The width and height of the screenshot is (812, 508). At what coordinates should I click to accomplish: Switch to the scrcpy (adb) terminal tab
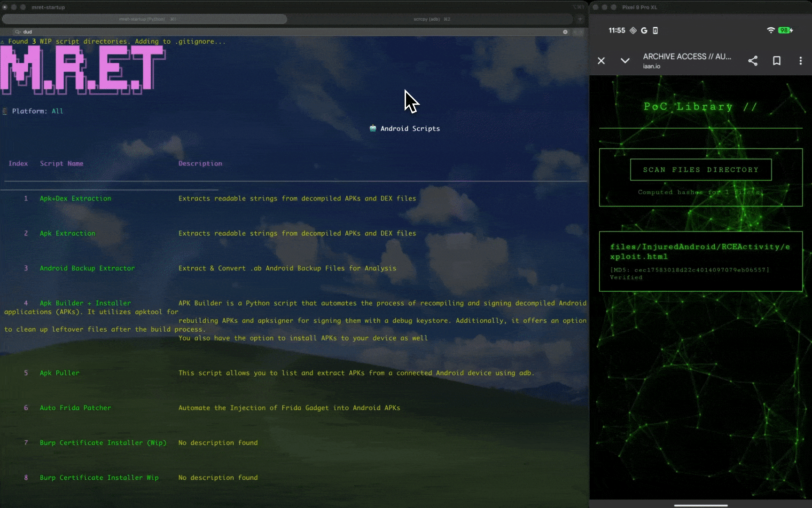(x=431, y=19)
